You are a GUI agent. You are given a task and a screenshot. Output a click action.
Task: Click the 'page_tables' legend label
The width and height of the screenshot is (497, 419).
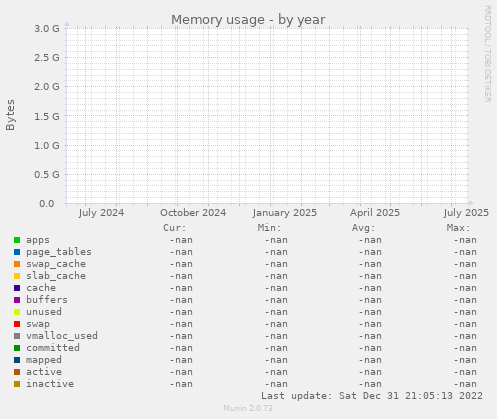point(59,252)
